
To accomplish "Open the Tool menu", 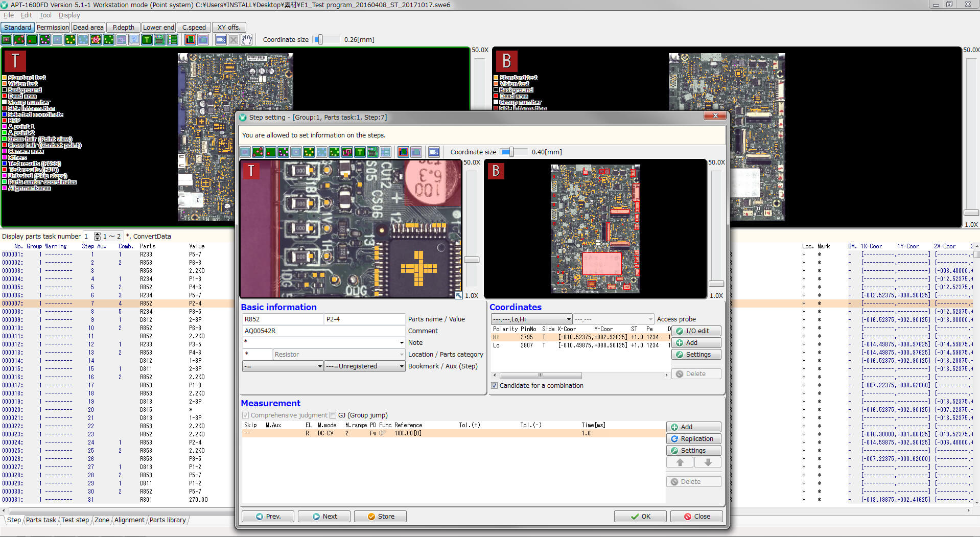I will tap(45, 15).
